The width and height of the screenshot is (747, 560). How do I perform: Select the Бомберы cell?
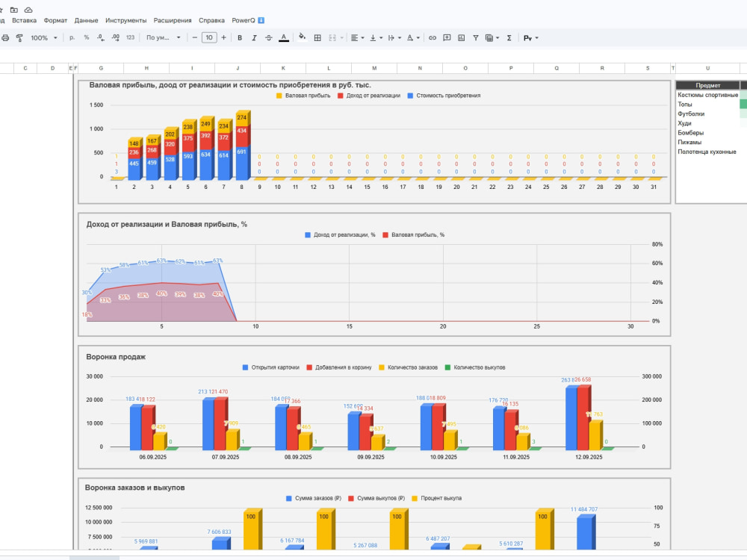(707, 133)
